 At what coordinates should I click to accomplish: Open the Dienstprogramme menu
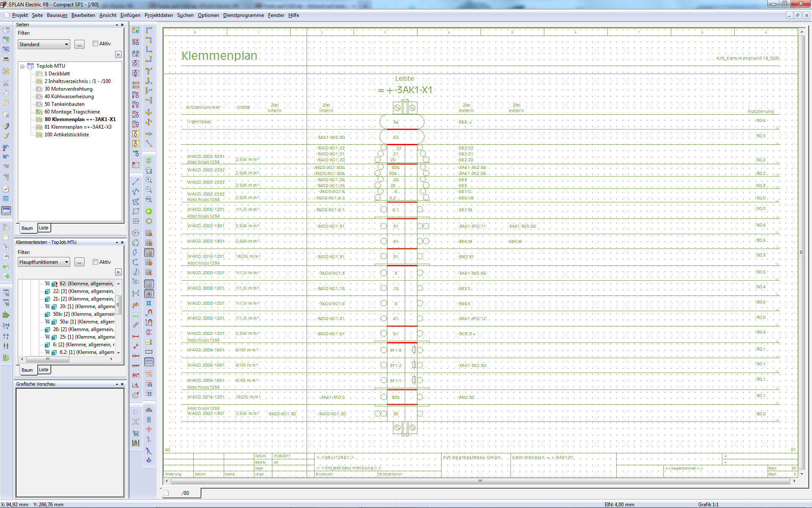[x=243, y=15]
